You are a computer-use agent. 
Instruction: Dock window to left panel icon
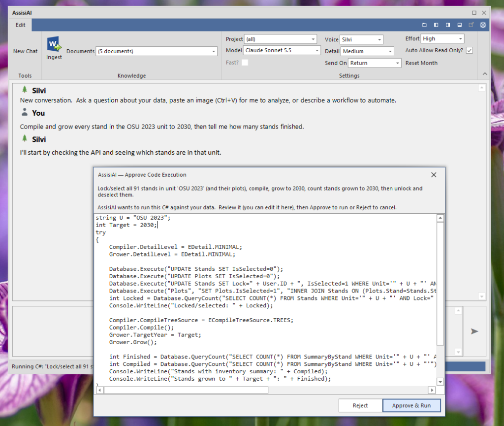pos(436,25)
